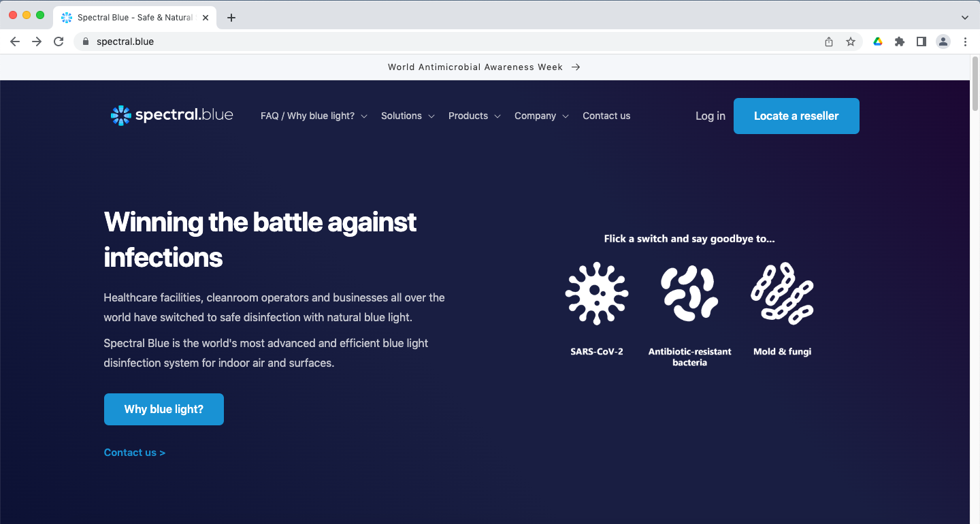Bookmark this page with the star
This screenshot has height=524, width=980.
pos(851,42)
